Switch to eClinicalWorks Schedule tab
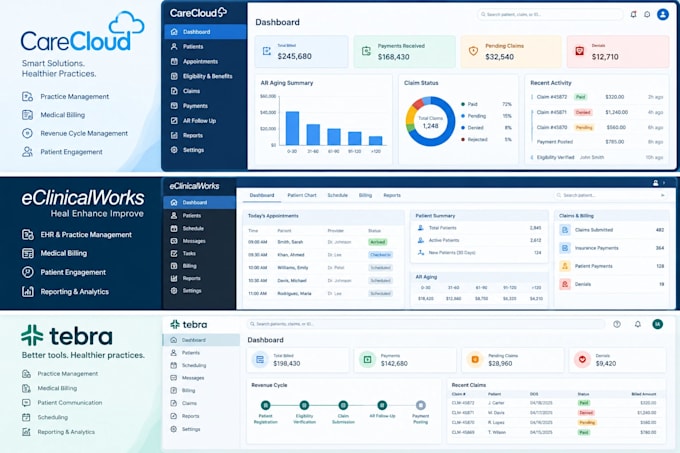This screenshot has height=453, width=680. 337,196
